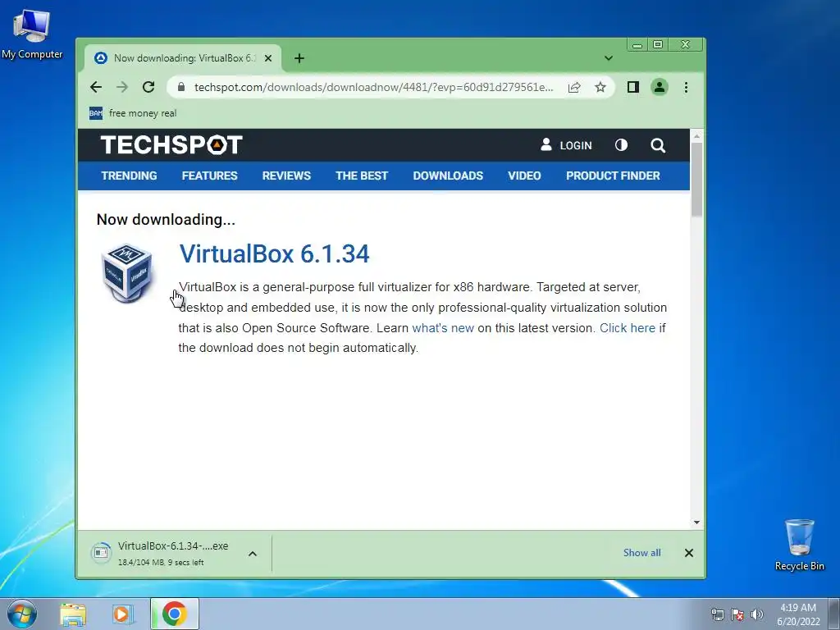Click the LOGIN user button
The width and height of the screenshot is (840, 630).
pyautogui.click(x=566, y=145)
